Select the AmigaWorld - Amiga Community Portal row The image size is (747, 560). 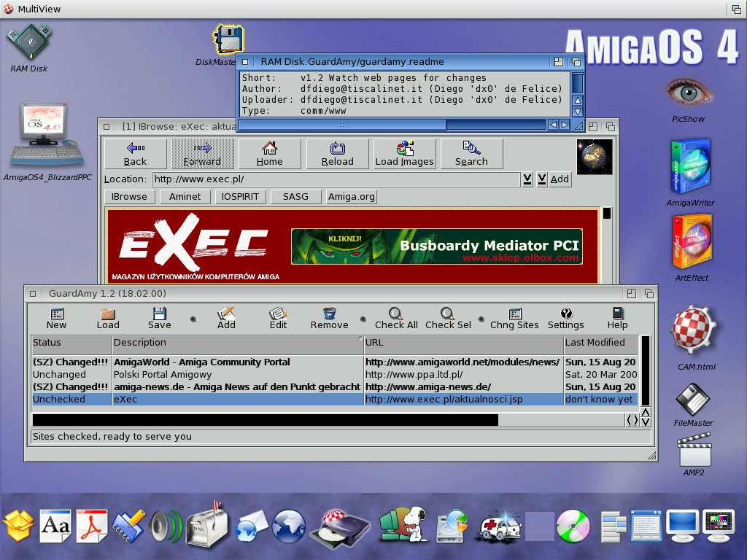click(x=335, y=362)
